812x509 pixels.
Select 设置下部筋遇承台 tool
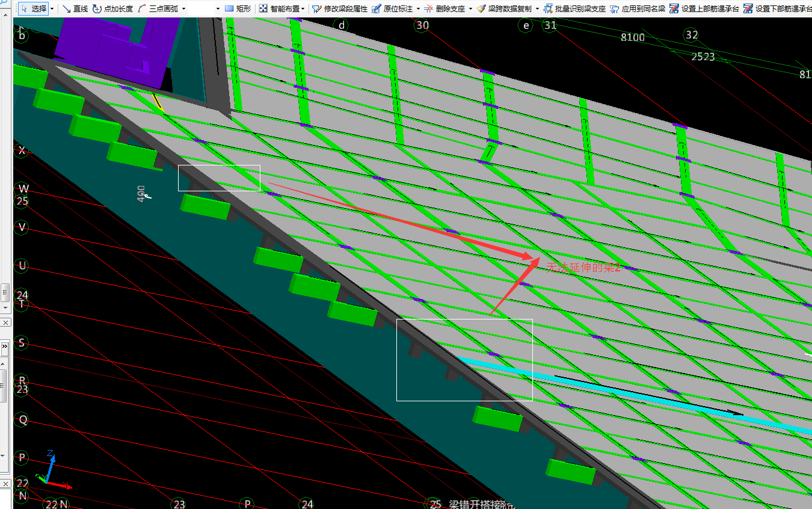pyautogui.click(x=778, y=9)
